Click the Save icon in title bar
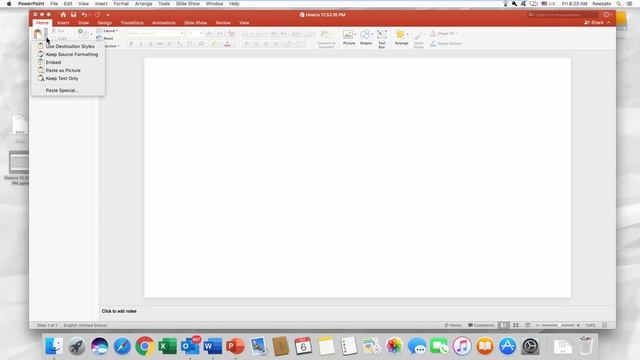Viewport: 640px width, 360px height. point(73,15)
